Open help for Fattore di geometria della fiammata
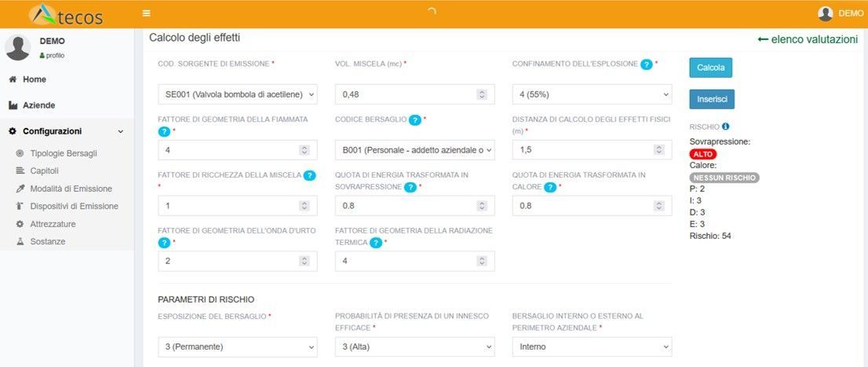The image size is (868, 367). 164,131
